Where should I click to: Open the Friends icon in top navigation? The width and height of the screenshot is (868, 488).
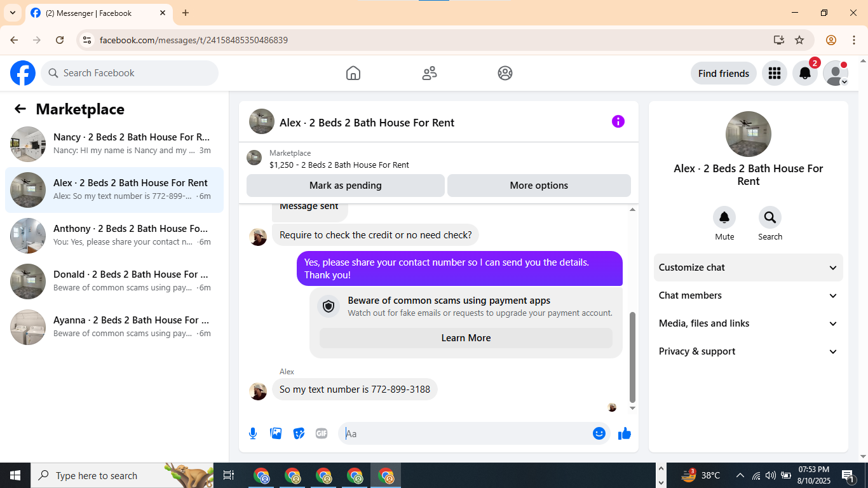pyautogui.click(x=430, y=73)
